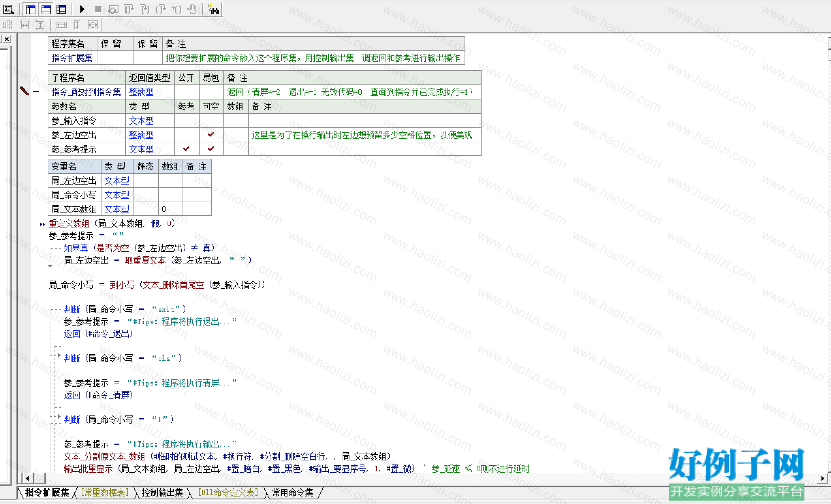
Task: Select the 指令扩展集 program set name cell
Action: point(72,58)
